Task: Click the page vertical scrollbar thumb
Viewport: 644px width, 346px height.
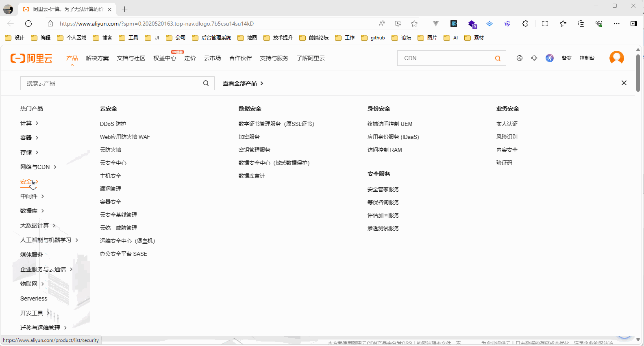Action: coord(638,73)
